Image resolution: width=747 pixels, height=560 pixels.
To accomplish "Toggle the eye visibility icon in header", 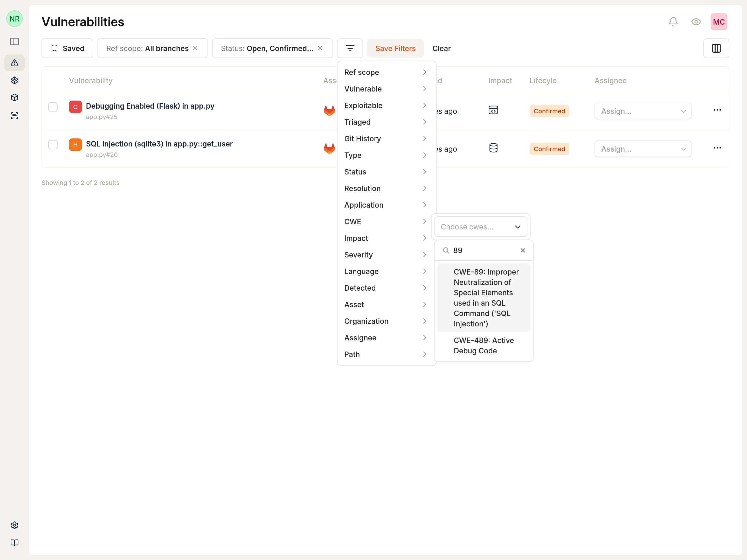I will [696, 22].
